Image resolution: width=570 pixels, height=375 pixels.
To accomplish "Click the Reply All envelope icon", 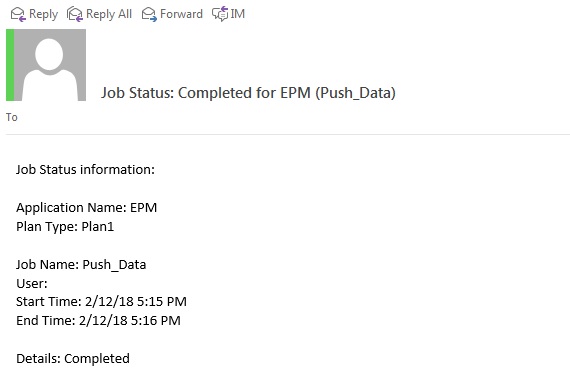I will click(75, 15).
